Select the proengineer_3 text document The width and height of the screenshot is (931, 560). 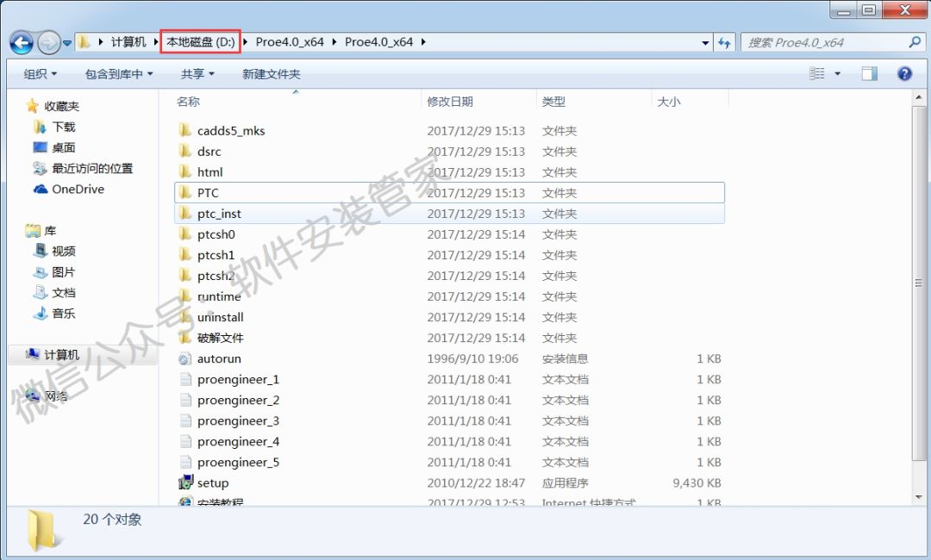(x=238, y=421)
